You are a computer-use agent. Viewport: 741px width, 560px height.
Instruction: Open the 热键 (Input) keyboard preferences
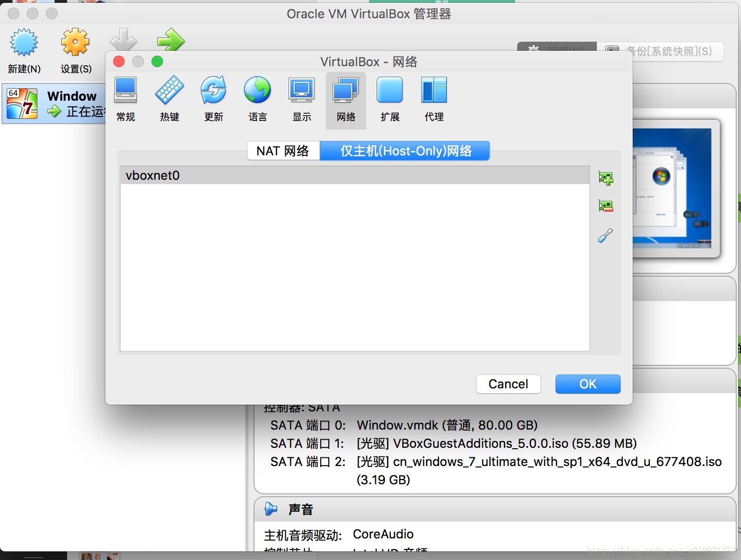tap(170, 100)
